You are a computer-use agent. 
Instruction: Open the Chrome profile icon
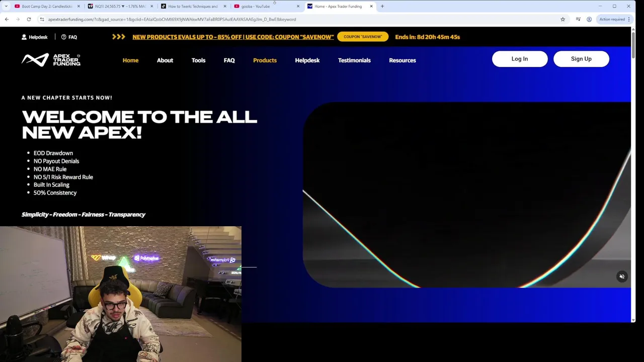[589, 19]
